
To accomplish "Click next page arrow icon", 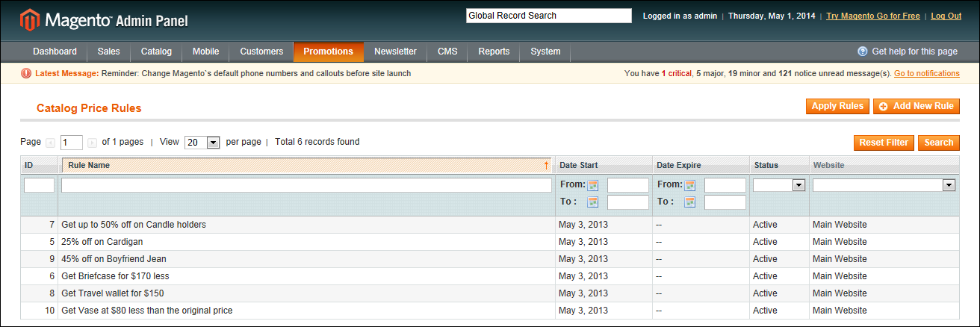I will point(92,143).
